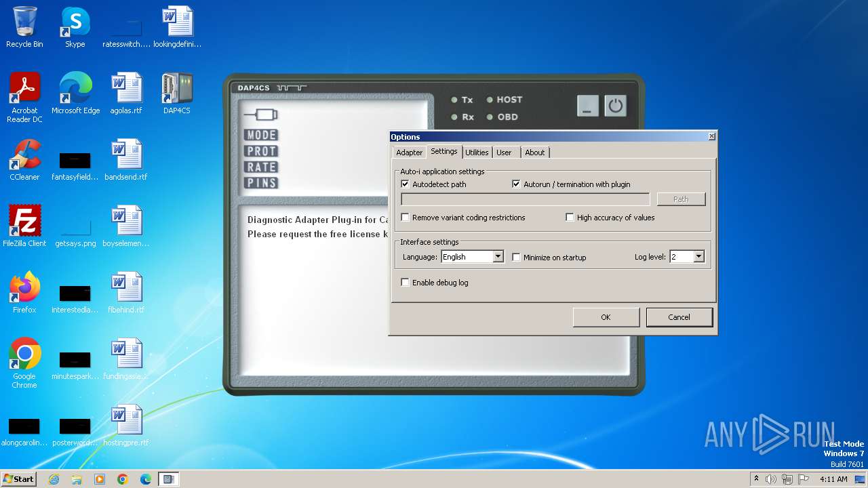
Task: Select the Settings tab
Action: point(444,151)
